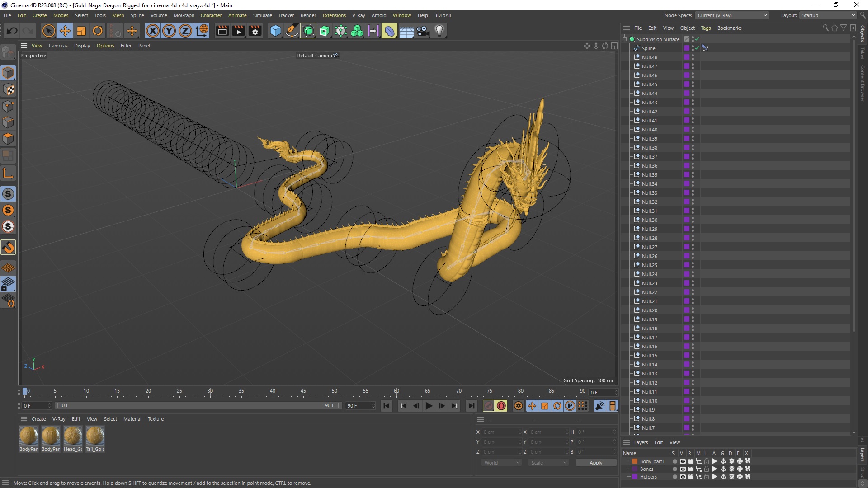
Task: Select the Scale tool
Action: click(81, 31)
